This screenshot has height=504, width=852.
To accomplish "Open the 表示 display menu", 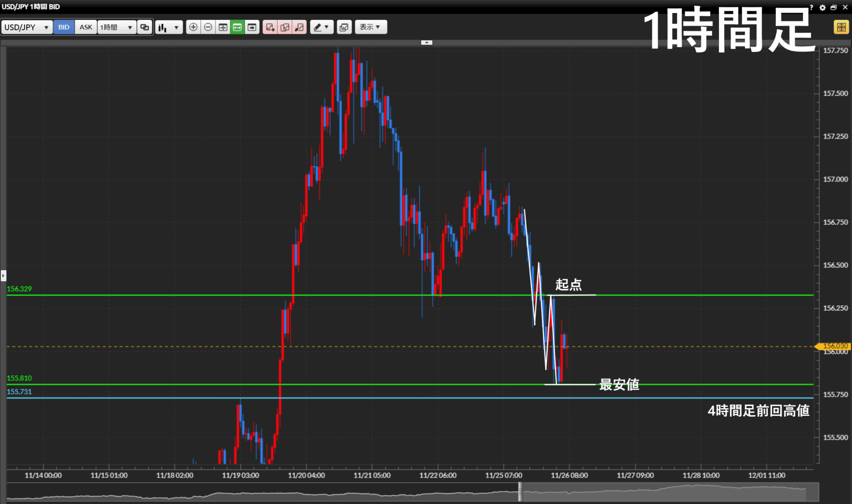I will [x=370, y=27].
